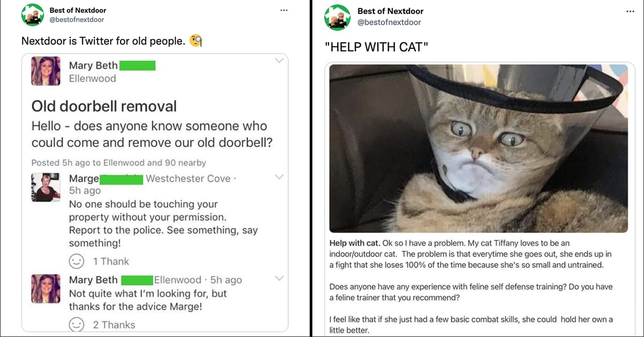
Task: Expand the chevron on the Old doorbell removal post
Action: 279,61
